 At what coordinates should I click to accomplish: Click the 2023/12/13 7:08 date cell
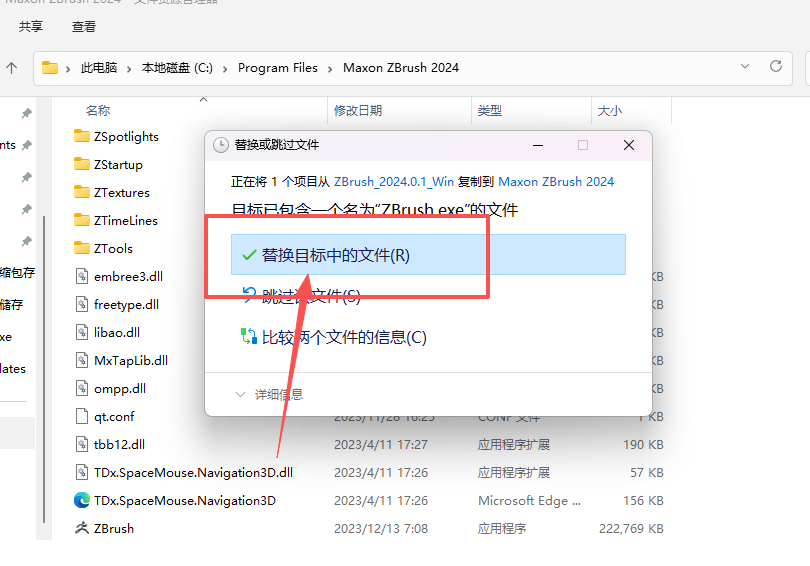pyautogui.click(x=381, y=528)
